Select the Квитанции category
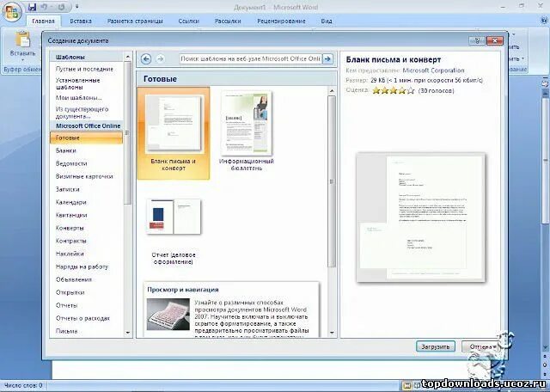Image resolution: width=550 pixels, height=392 pixels. point(71,215)
